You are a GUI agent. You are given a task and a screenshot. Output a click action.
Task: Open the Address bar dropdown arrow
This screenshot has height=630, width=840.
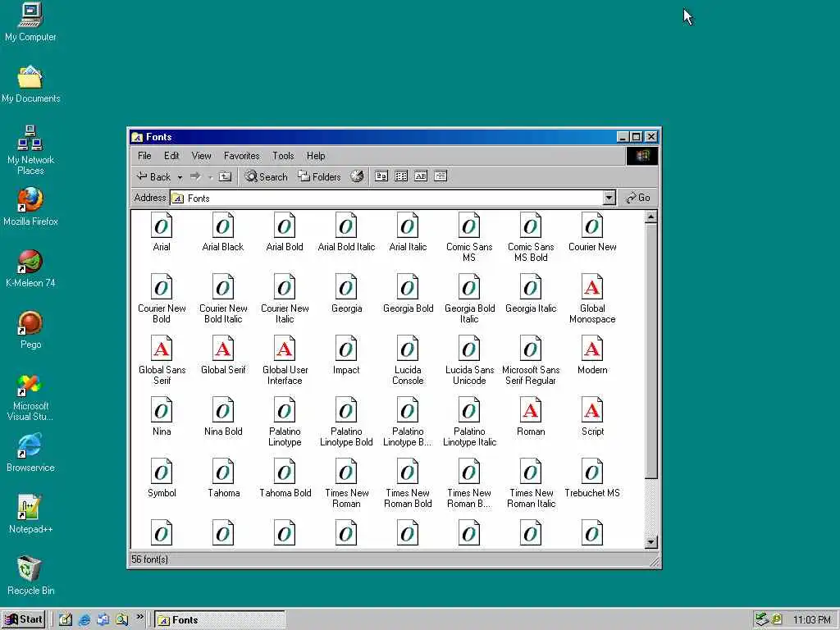pyautogui.click(x=609, y=199)
